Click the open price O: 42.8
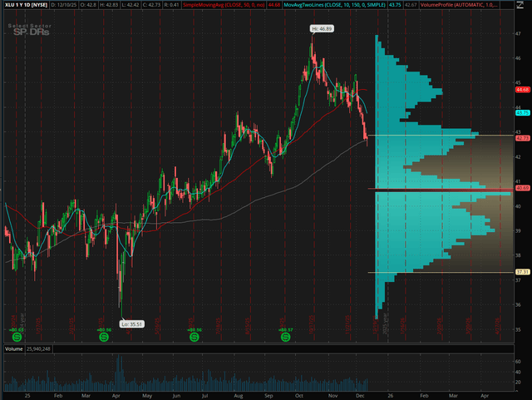Image resolution: width=532 pixels, height=400 pixels. click(87, 5)
